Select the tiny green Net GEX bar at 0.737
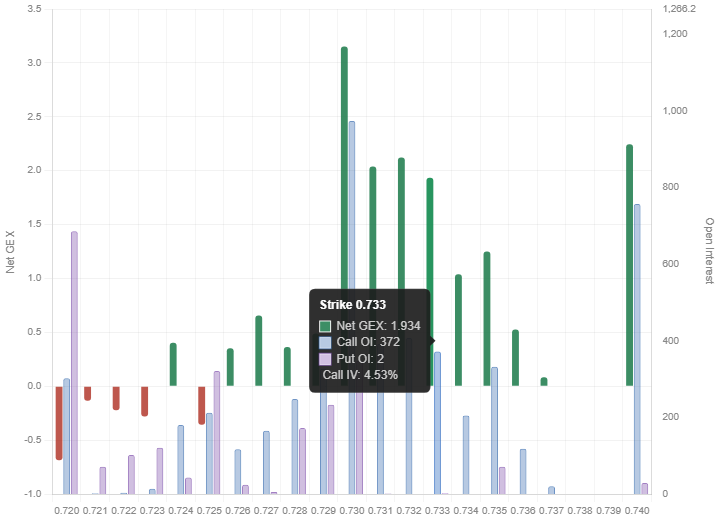 point(544,382)
